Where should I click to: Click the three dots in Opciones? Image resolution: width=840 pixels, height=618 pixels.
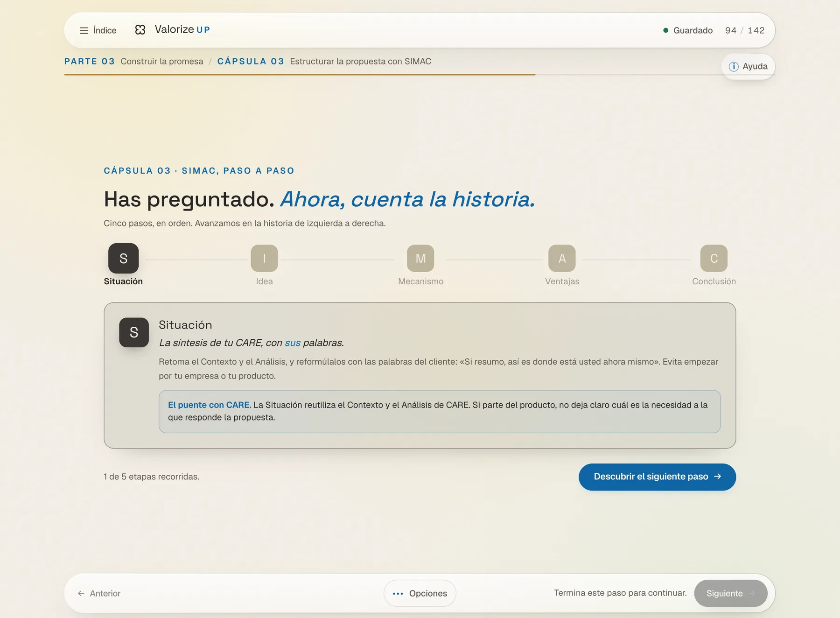coord(398,594)
